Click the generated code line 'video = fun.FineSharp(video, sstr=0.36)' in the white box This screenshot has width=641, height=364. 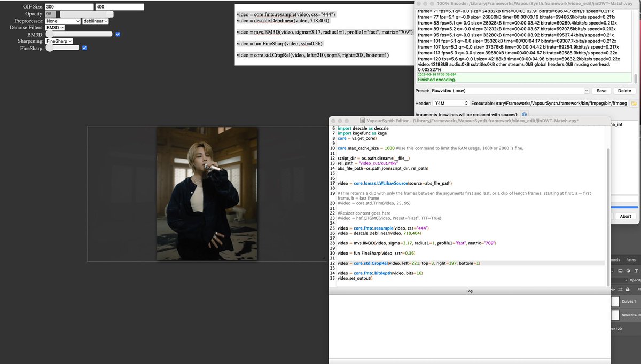pos(279,43)
